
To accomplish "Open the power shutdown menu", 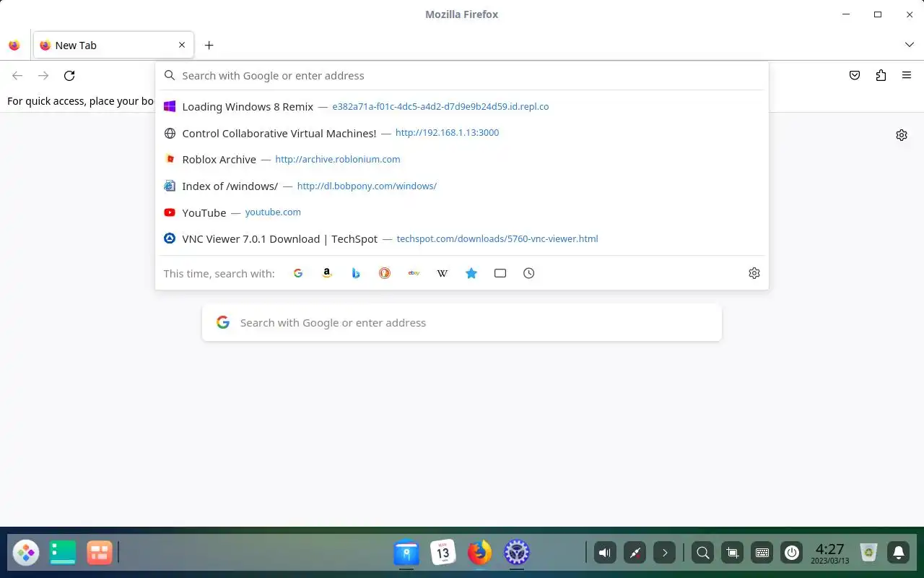I will [792, 553].
